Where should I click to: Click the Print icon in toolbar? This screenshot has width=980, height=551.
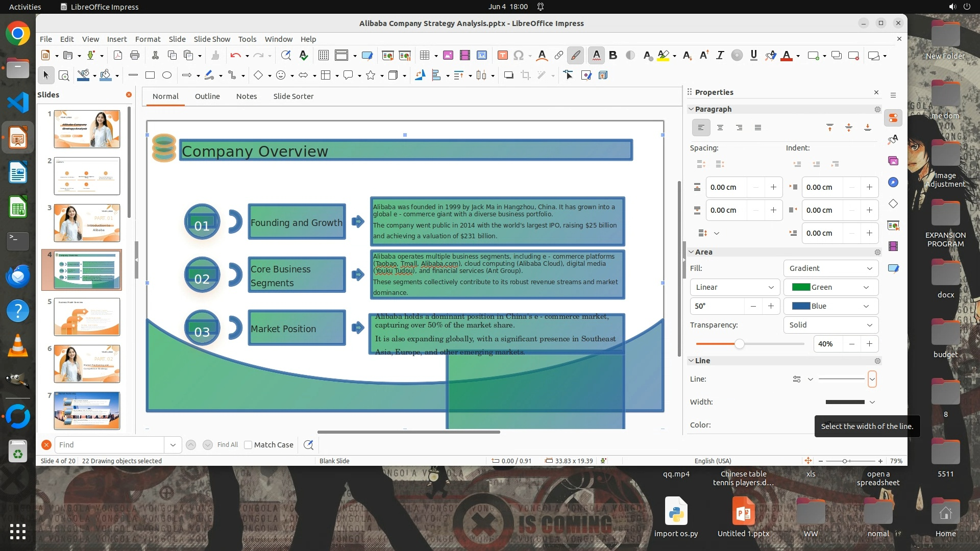tap(135, 56)
